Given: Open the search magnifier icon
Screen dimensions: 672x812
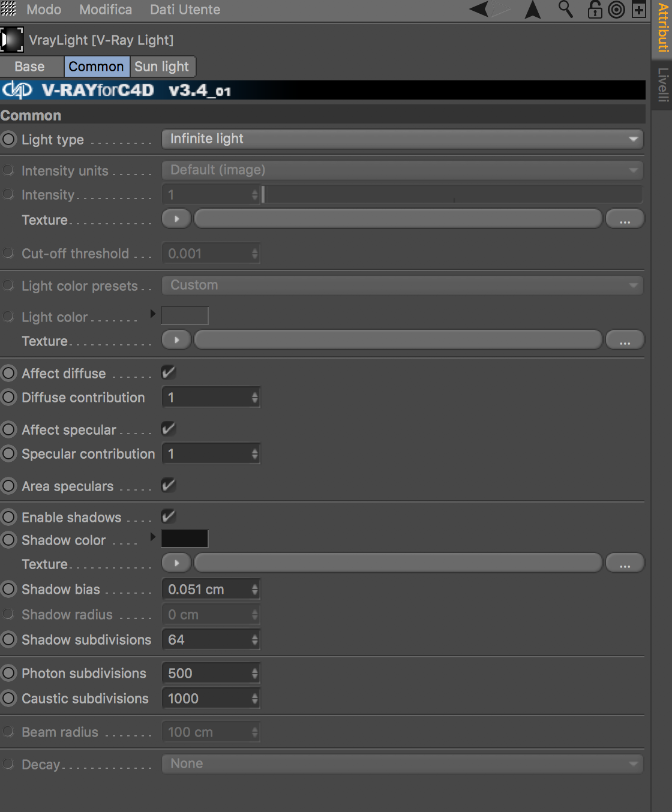Looking at the screenshot, I should coord(565,9).
